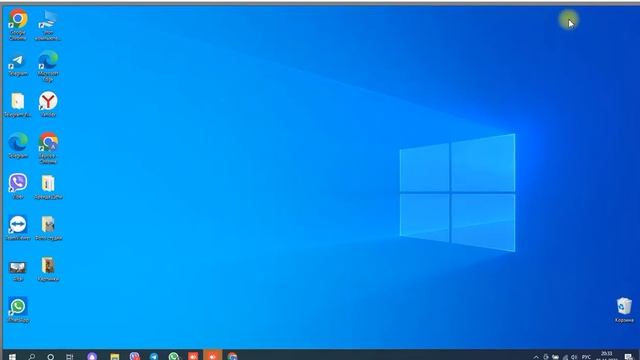Open network status in the system tray
This screenshot has width=640, height=360.
[x=565, y=357]
